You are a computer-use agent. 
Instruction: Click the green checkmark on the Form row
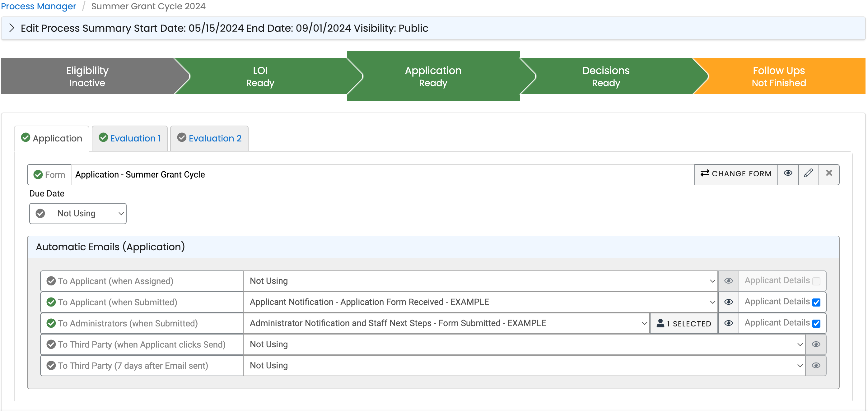coord(38,174)
